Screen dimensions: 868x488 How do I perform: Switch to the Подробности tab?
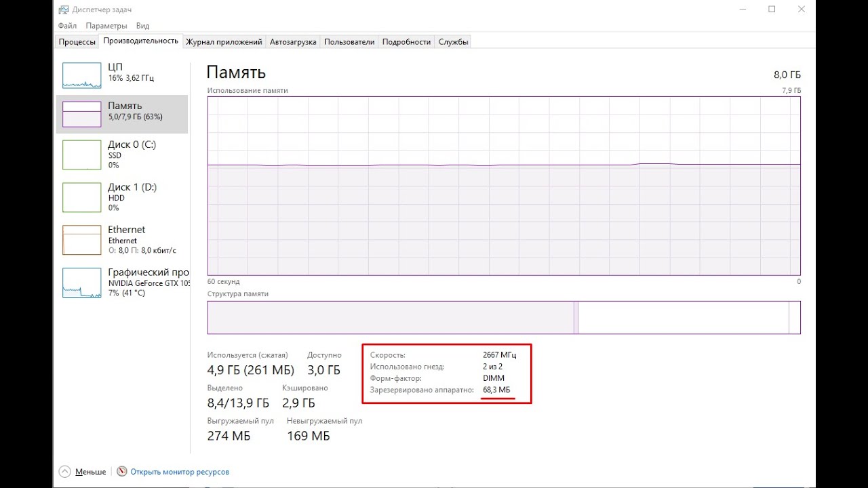pos(406,42)
